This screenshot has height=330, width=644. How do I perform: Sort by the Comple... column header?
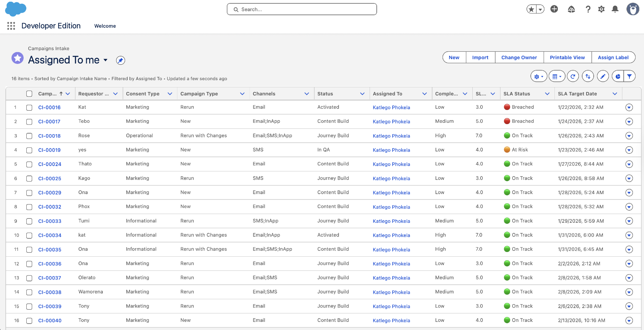[x=447, y=94]
